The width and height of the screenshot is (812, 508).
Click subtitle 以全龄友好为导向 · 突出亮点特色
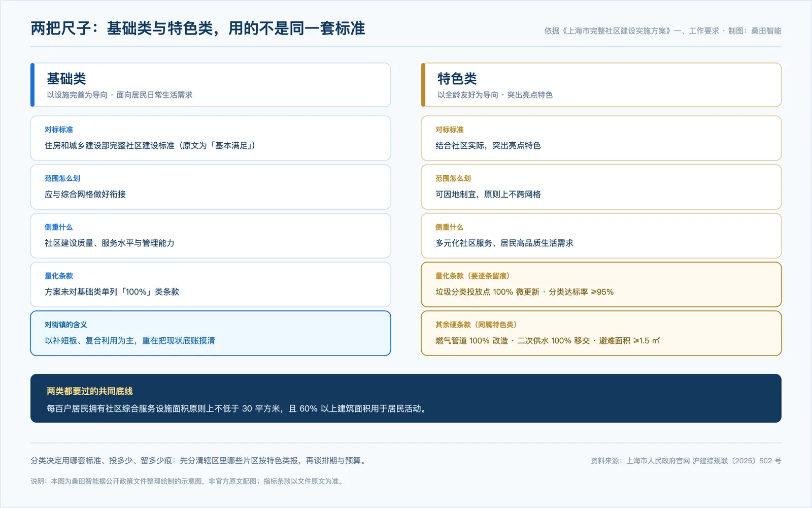click(495, 95)
